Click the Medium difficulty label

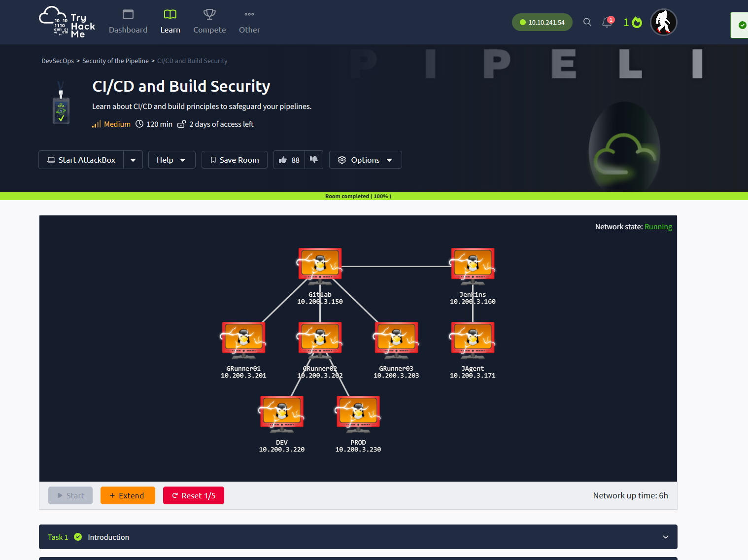[x=117, y=124]
